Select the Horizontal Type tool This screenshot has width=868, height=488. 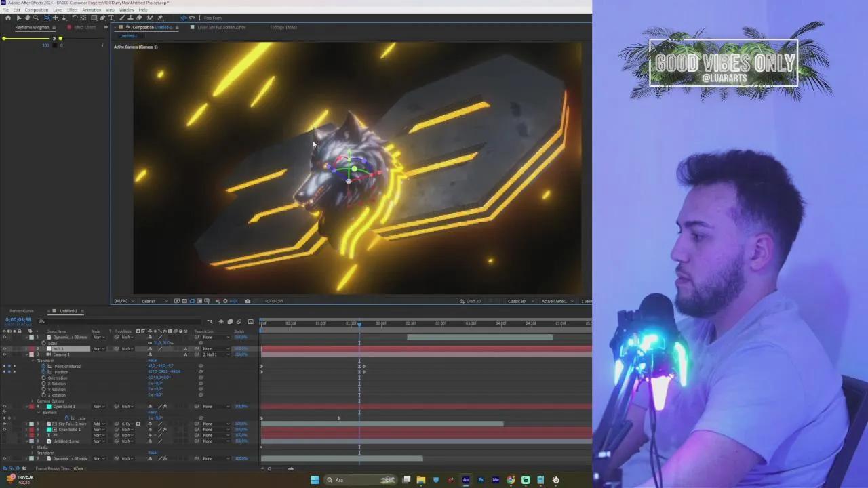pos(111,18)
